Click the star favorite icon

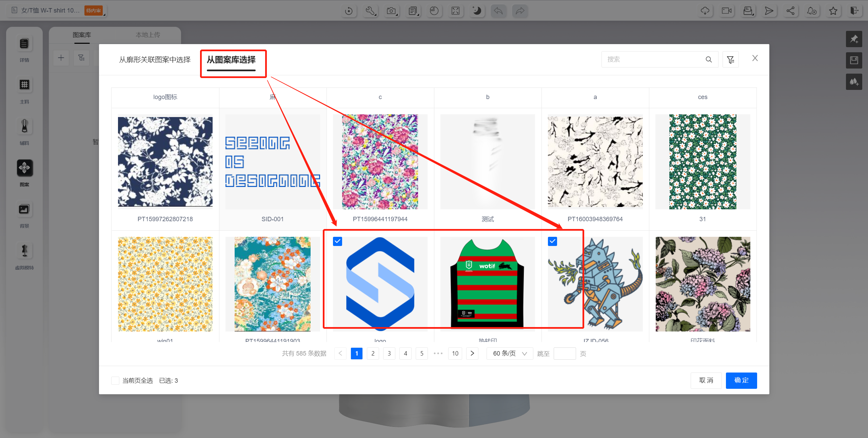coord(833,11)
